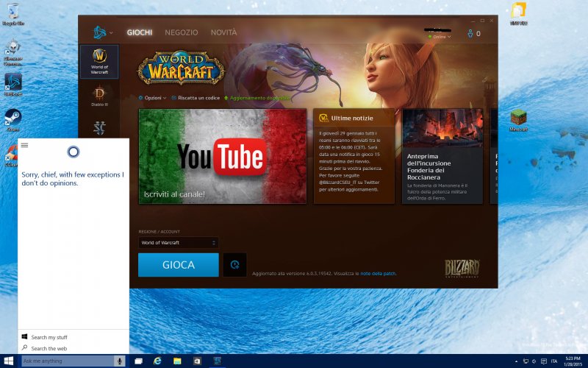Screen dimensions: 588x368
Task: Click Aggiornamento disponibile link
Action: (x=257, y=98)
